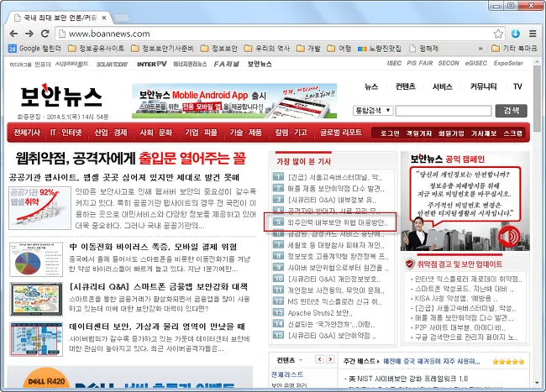Open 노랑진맛집 bookmark

tap(380, 49)
